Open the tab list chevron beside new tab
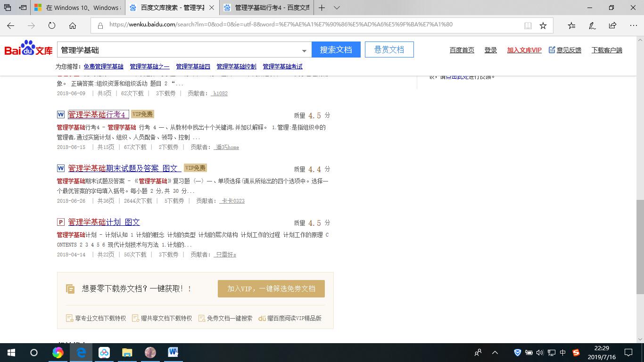The image size is (644, 362). pos(336,8)
